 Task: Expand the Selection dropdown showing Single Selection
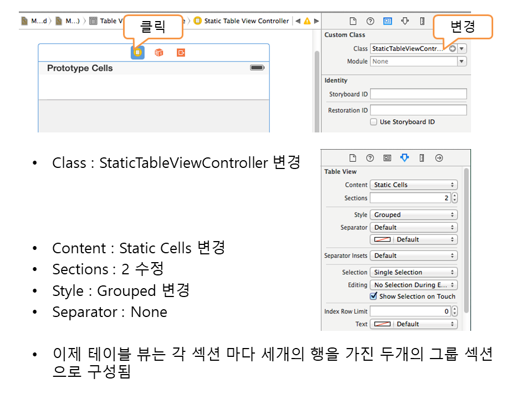413,273
